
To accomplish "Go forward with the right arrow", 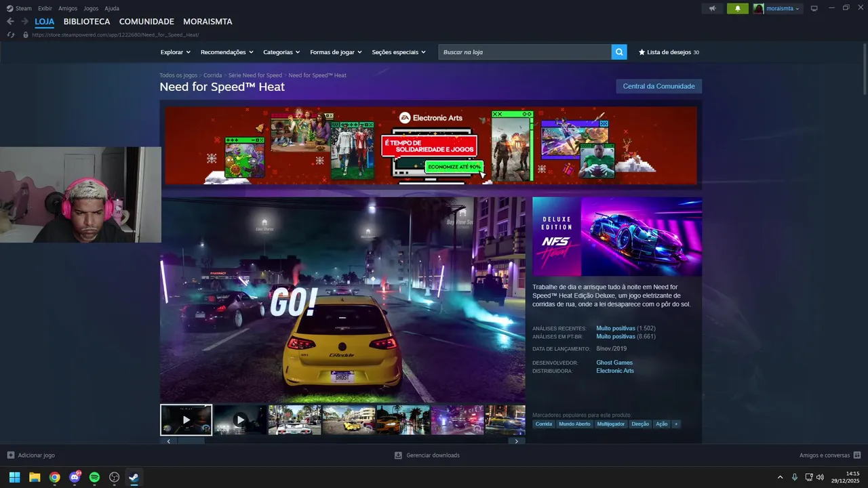I will 25,22.
